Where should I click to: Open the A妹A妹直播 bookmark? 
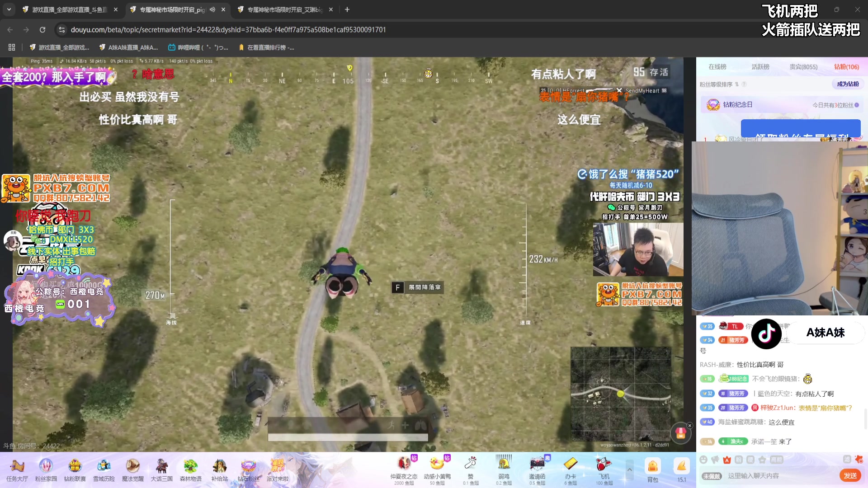pos(128,47)
